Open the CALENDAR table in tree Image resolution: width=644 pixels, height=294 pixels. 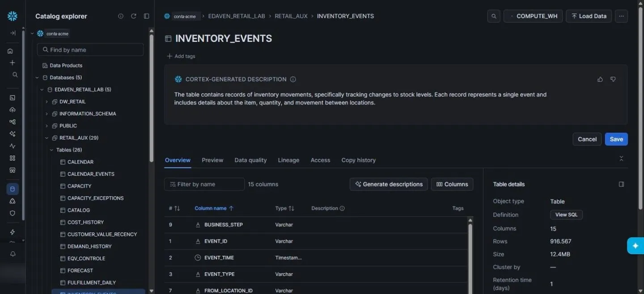click(x=80, y=162)
